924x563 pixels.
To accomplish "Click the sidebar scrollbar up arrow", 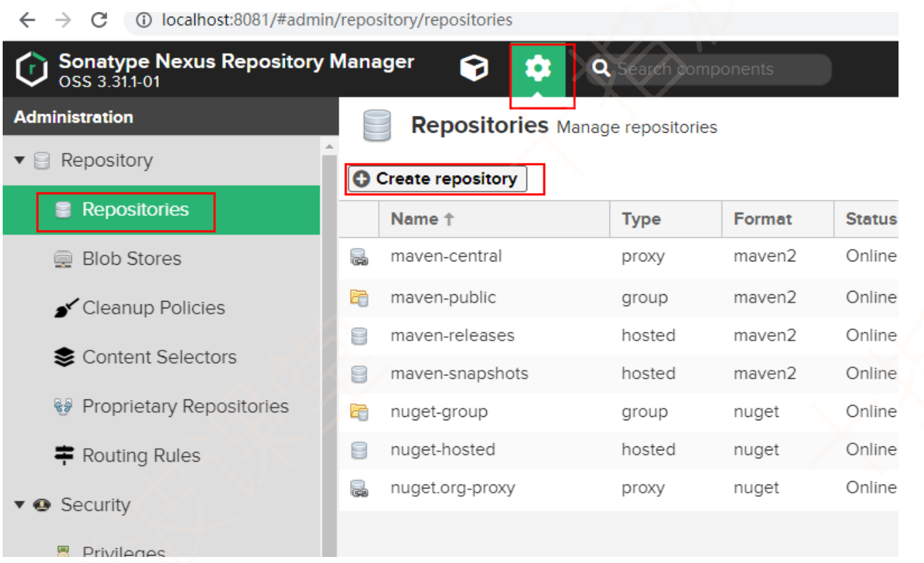I will (x=329, y=145).
